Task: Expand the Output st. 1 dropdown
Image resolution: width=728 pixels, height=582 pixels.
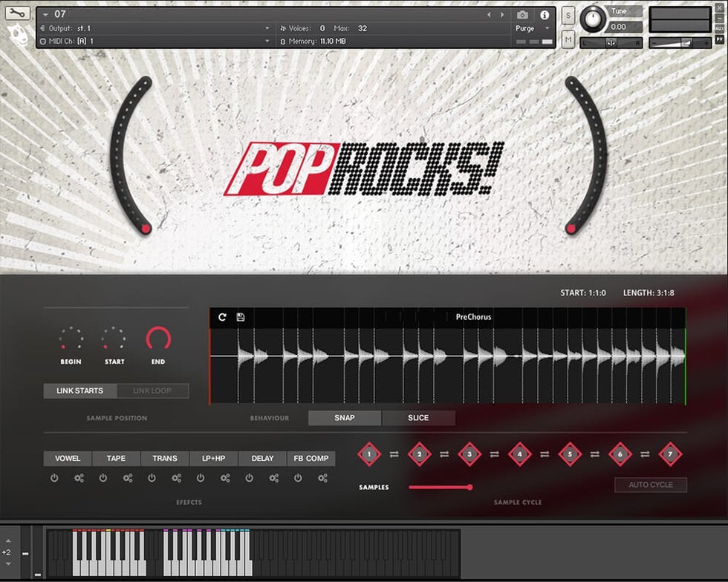Action: [267, 28]
